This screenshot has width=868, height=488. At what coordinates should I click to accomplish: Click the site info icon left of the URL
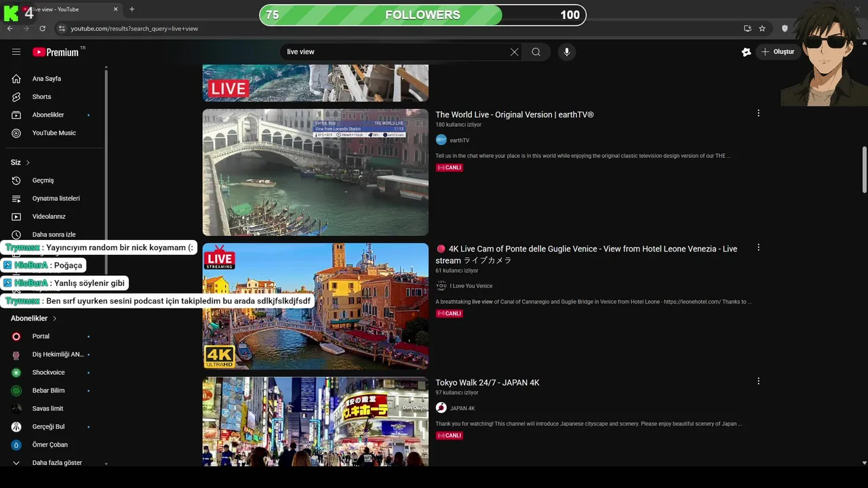[62, 28]
